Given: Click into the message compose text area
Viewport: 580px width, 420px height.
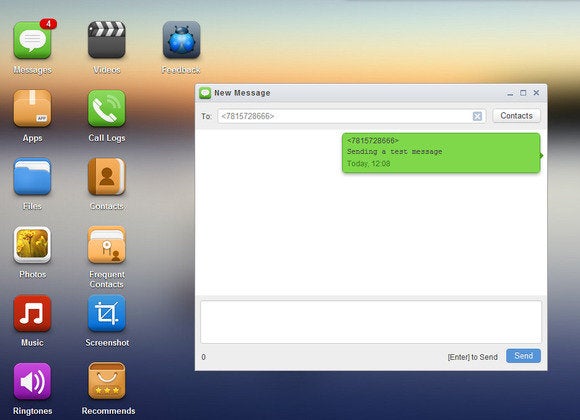Looking at the screenshot, I should tap(371, 322).
